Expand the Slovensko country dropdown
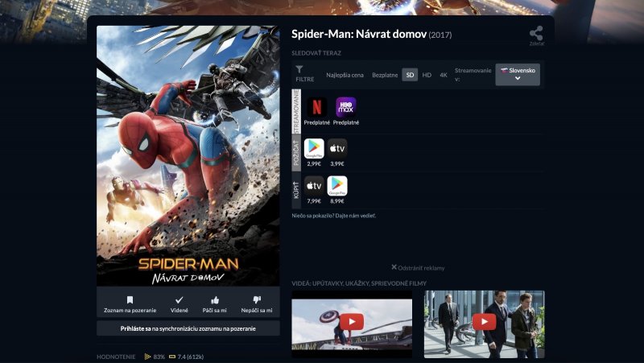Image resolution: width=644 pixels, height=363 pixels. click(518, 74)
